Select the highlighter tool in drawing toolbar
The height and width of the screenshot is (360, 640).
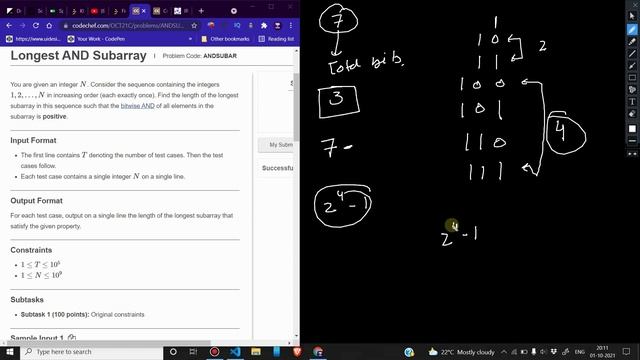(x=632, y=42)
